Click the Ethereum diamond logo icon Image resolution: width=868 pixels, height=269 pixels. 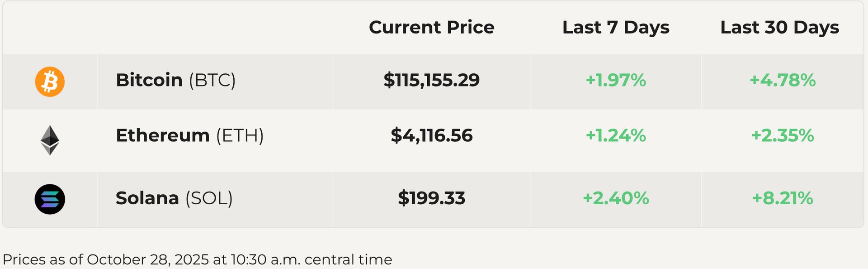coord(50,140)
